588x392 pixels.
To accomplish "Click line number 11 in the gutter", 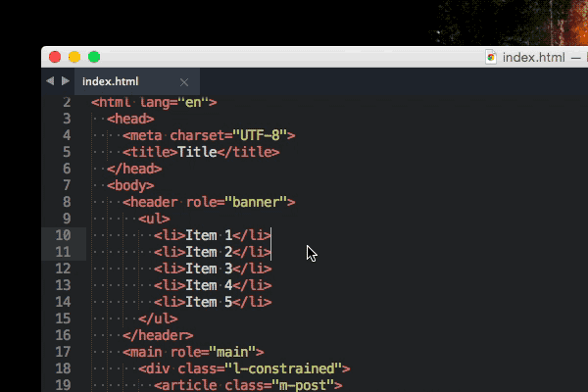I will point(63,252).
